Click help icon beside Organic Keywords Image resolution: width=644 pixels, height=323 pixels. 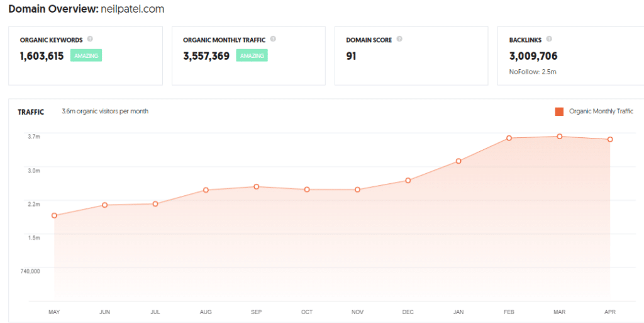coord(91,40)
